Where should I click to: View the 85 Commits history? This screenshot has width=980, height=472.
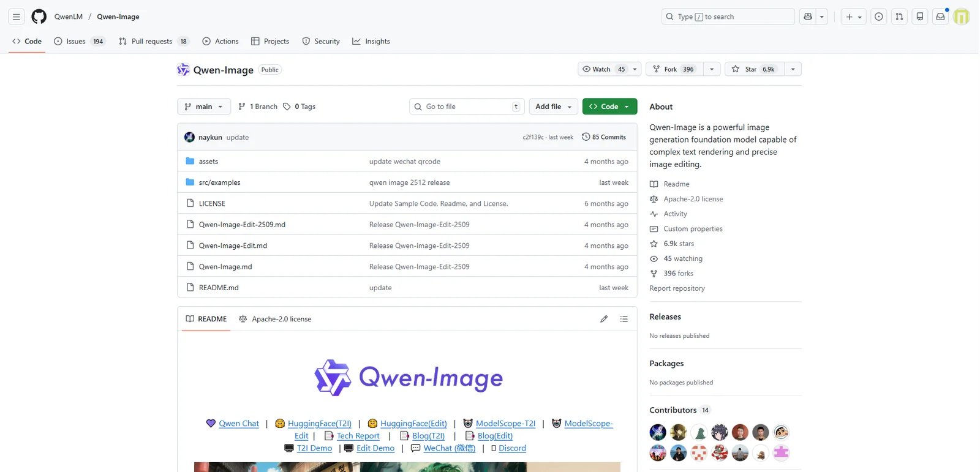[604, 137]
